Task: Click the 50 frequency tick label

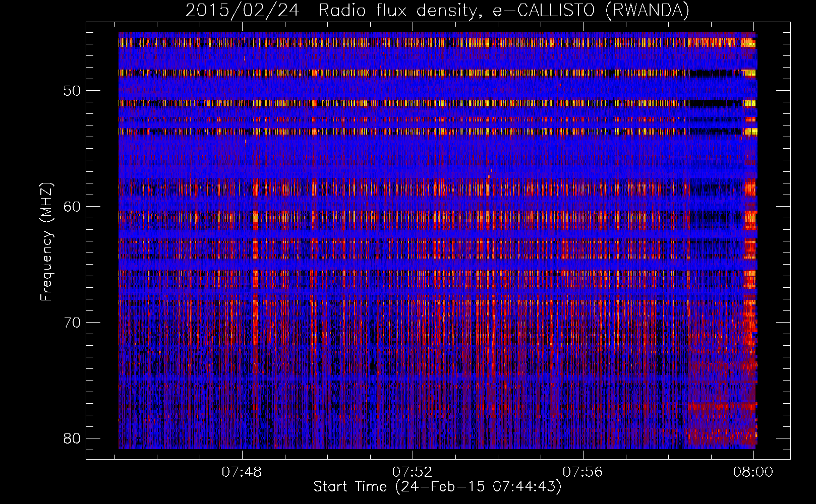Action: click(72, 91)
